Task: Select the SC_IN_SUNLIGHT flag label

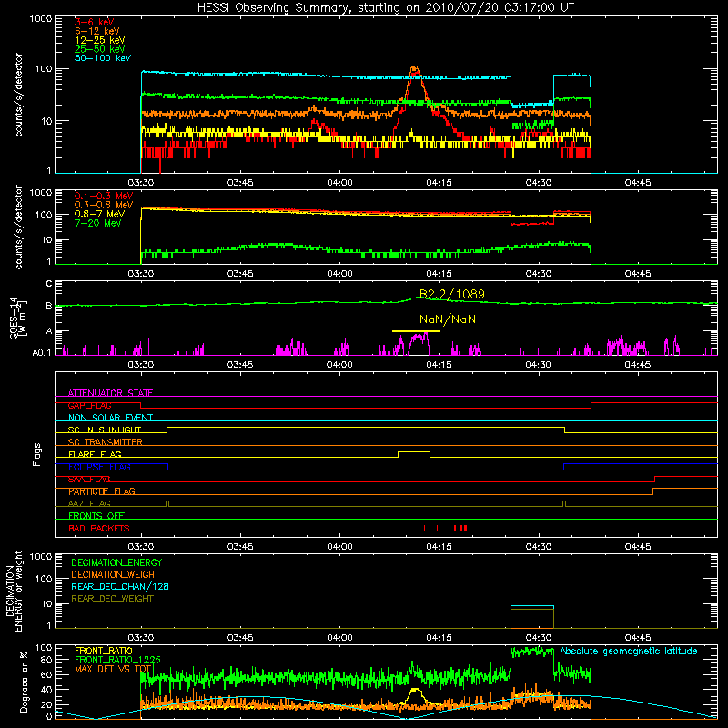Action: pyautogui.click(x=105, y=430)
